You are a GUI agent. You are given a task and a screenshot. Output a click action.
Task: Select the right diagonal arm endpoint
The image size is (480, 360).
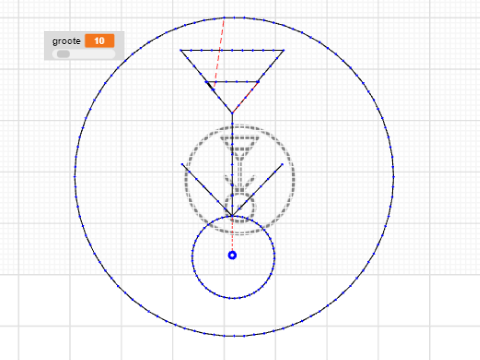tap(282, 164)
